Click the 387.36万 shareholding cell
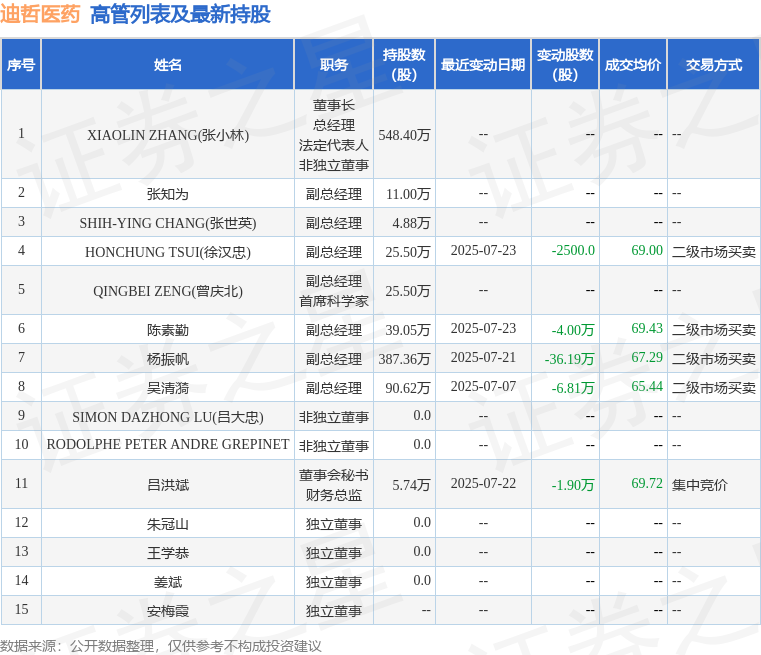 [404, 360]
